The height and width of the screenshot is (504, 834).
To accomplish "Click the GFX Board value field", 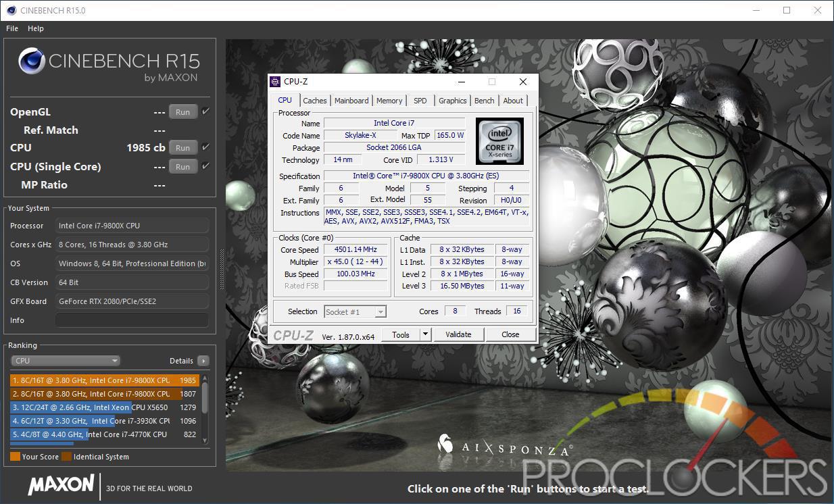I will 132,301.
